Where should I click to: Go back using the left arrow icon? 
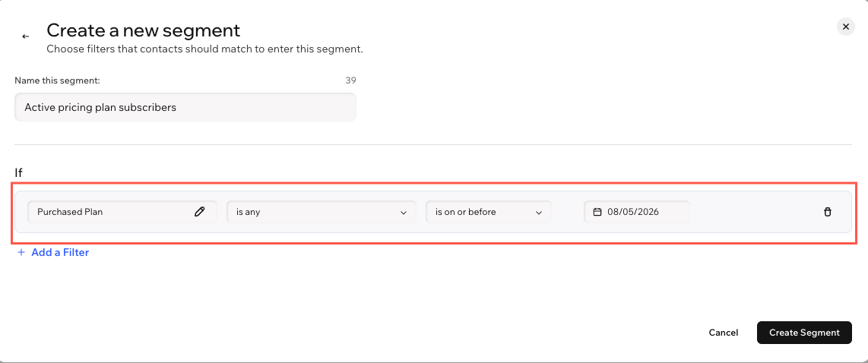pyautogui.click(x=25, y=36)
